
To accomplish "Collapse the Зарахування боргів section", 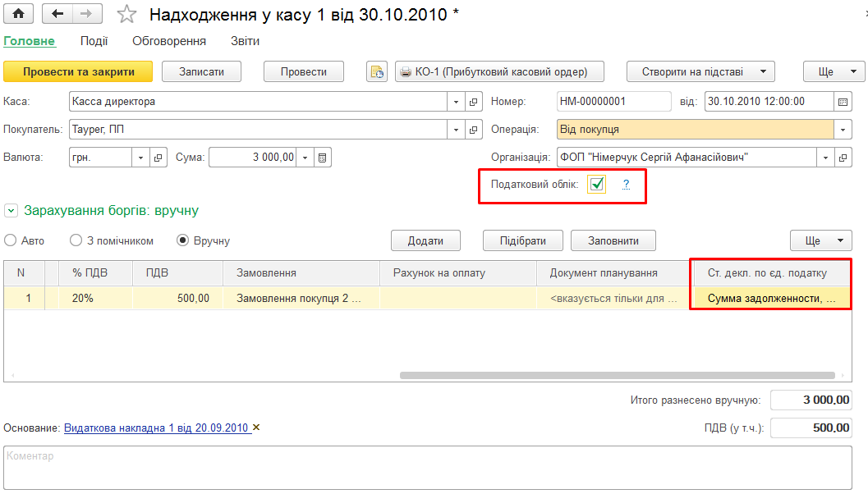I will coord(11,211).
